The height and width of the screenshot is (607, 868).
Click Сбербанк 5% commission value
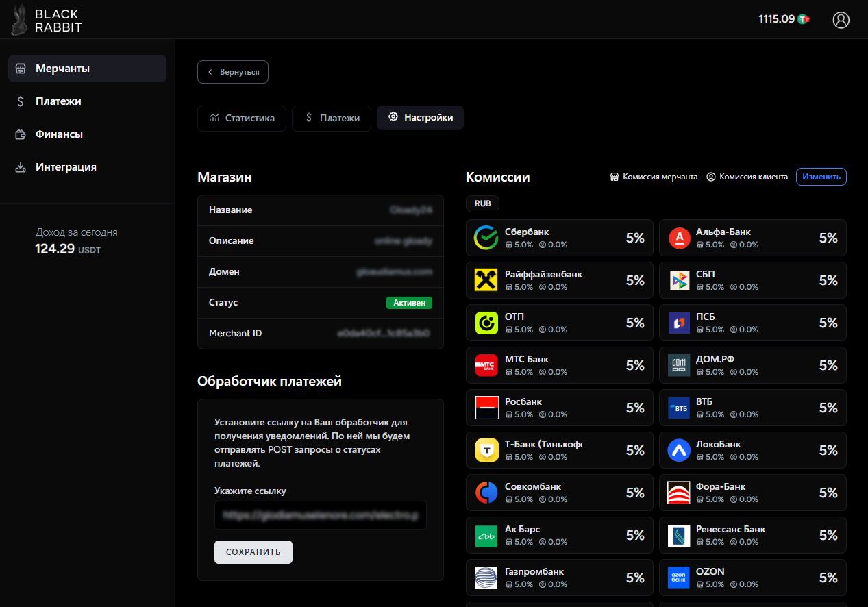[x=635, y=238]
